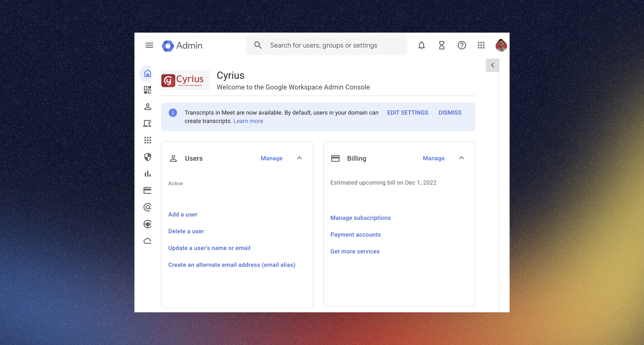
Task: Click Manage on the Users card
Action: (271, 158)
